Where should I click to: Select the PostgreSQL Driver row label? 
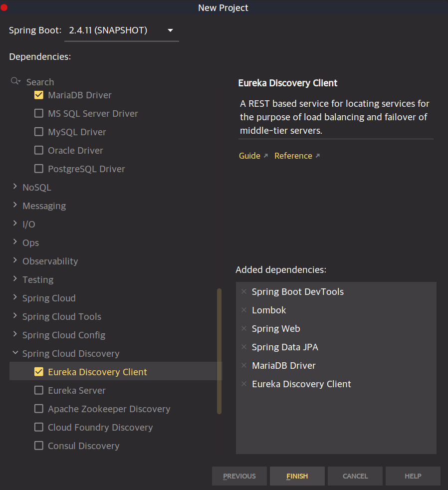pyautogui.click(x=86, y=169)
